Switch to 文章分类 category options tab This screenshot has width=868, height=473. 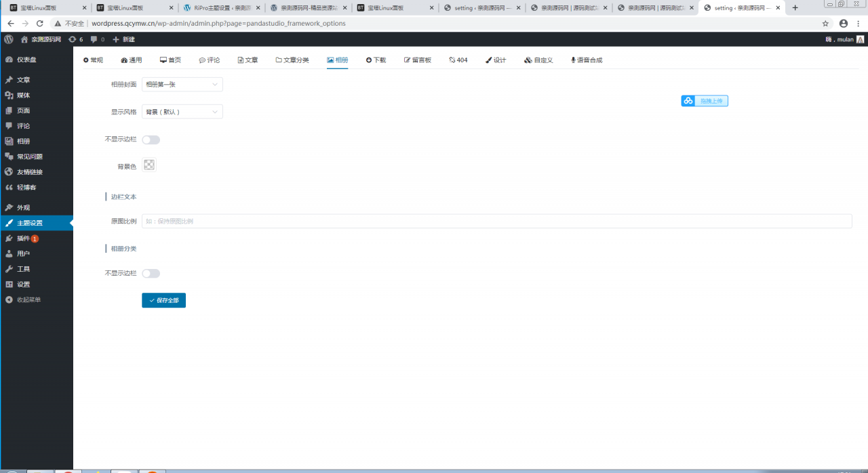[x=292, y=60]
